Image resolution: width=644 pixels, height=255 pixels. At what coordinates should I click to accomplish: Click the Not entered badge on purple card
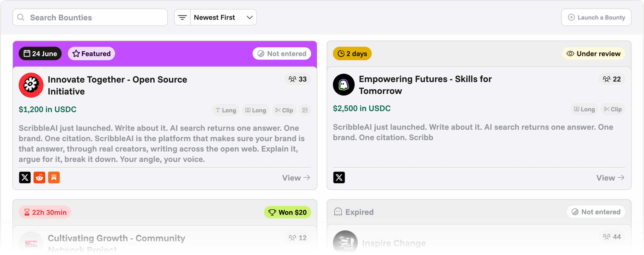[x=282, y=53]
